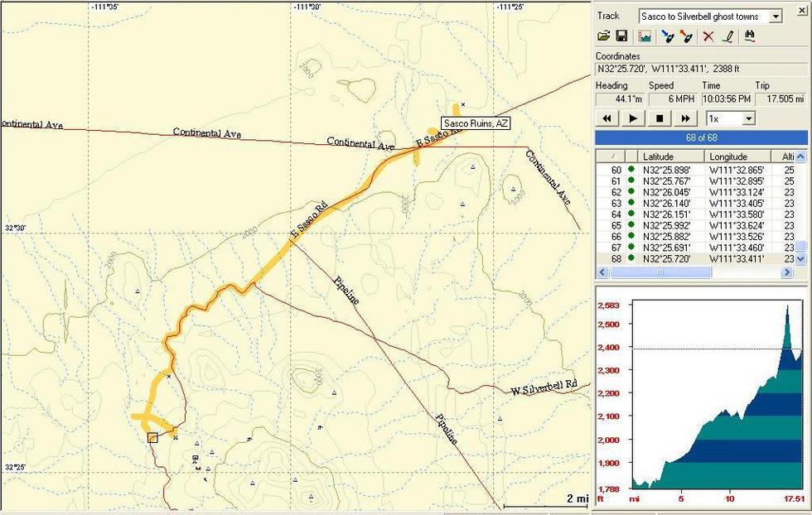Click the Longitude column header
Image resolution: width=812 pixels, height=515 pixels.
point(737,156)
